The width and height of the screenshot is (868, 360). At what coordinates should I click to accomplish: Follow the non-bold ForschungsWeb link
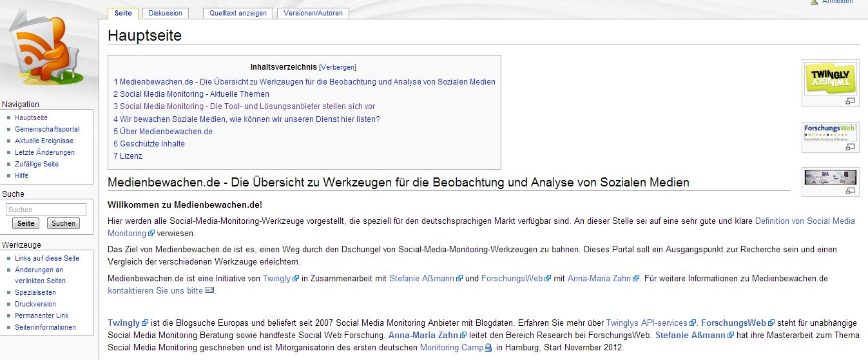click(516, 279)
